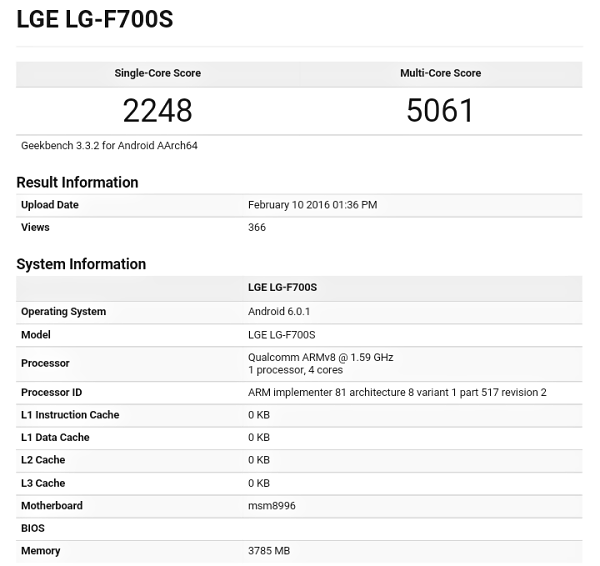The height and width of the screenshot is (566, 600).
Task: Select the msm8996 motherboard value
Action: pyautogui.click(x=270, y=506)
